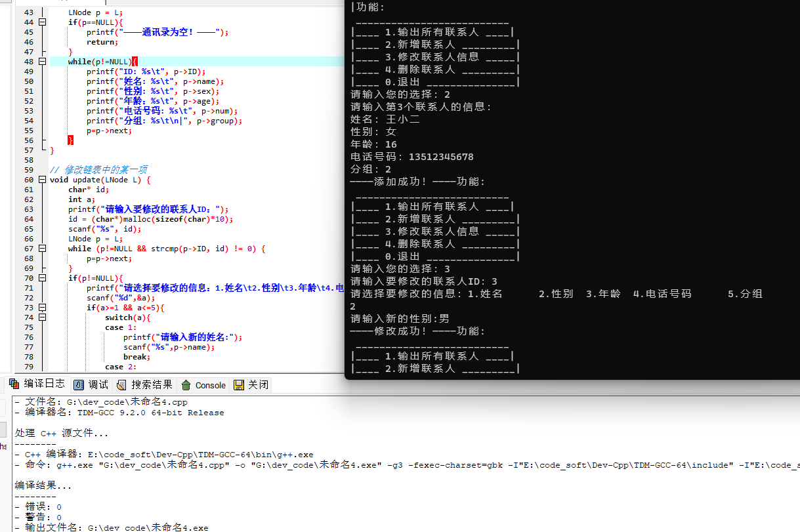Collapse the if(a>=1 && a<=5) block at line 73
The width and height of the screenshot is (800, 532).
[43, 308]
